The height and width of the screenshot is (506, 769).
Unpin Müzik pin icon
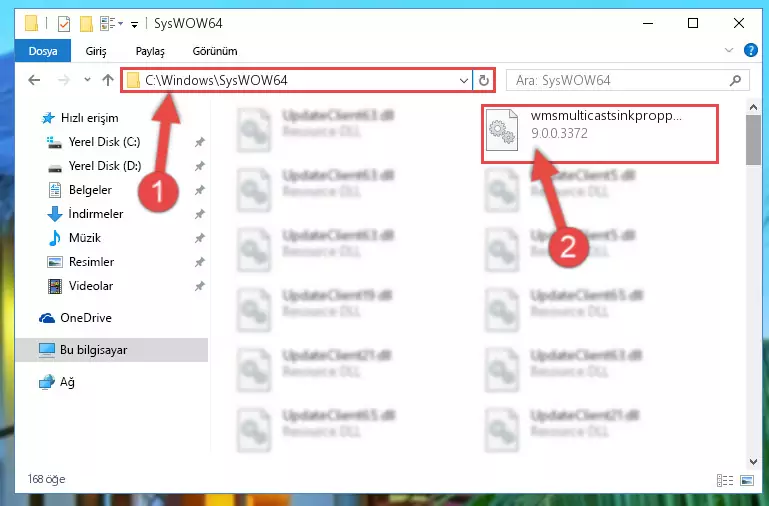[199, 238]
